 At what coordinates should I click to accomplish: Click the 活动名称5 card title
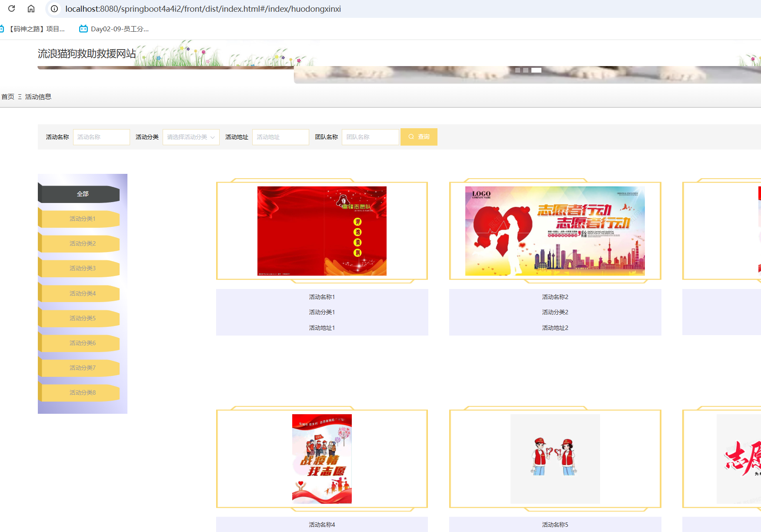coord(555,525)
